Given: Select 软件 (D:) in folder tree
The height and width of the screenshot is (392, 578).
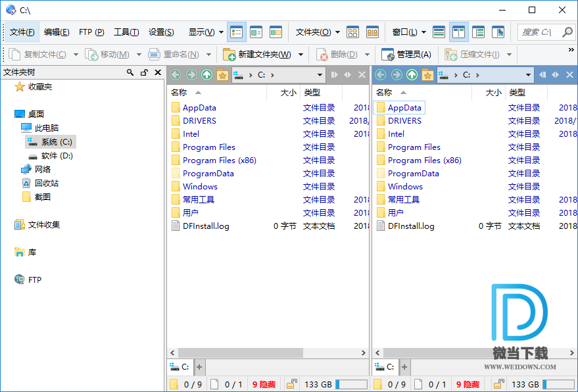Looking at the screenshot, I should click(51, 156).
